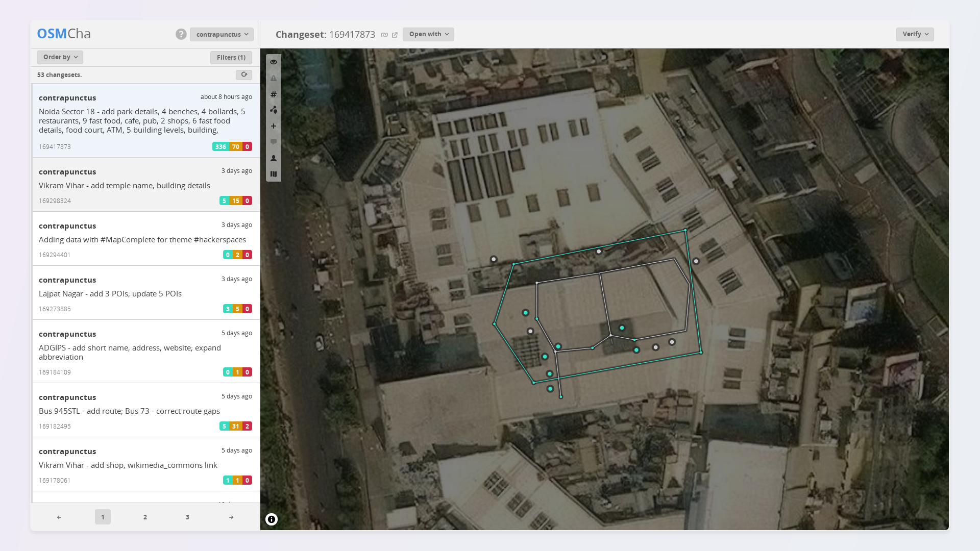The image size is (980, 551).
Task: Open the map controls icon
Action: pos(274,174)
